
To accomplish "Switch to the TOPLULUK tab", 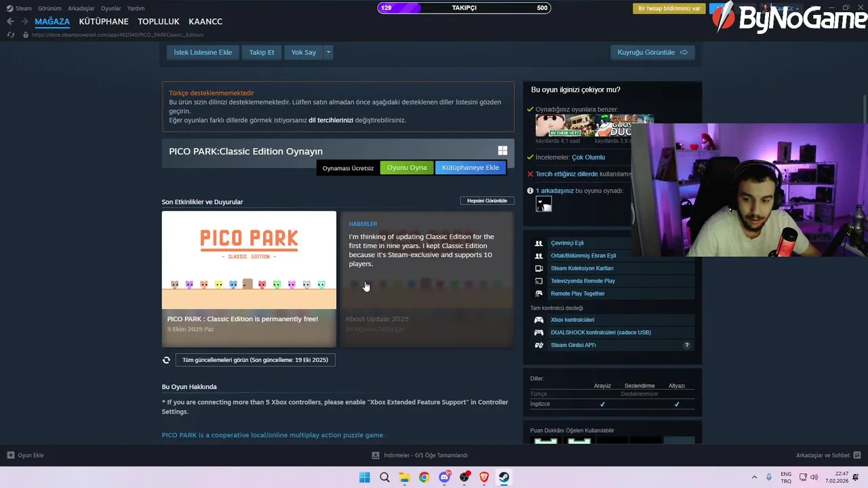I will coord(159,22).
